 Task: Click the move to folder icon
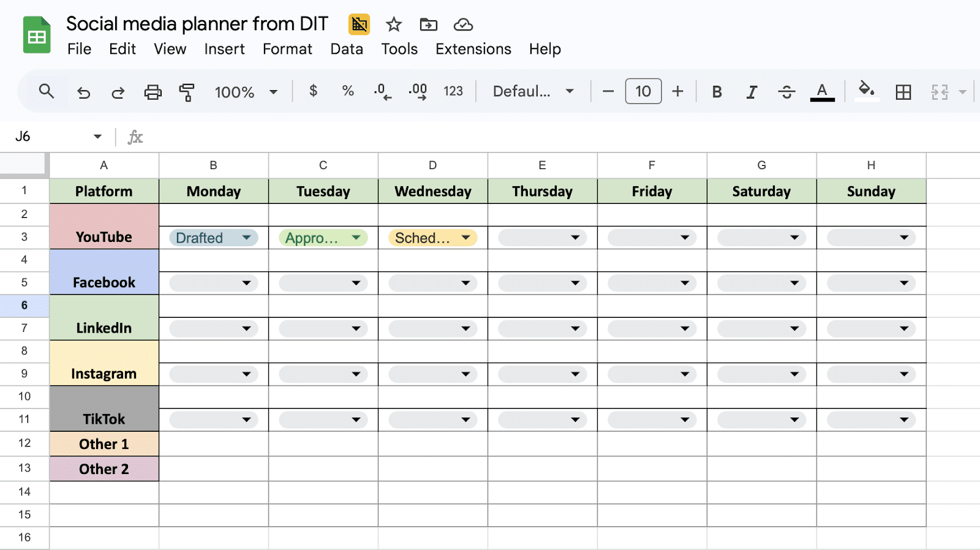[428, 24]
